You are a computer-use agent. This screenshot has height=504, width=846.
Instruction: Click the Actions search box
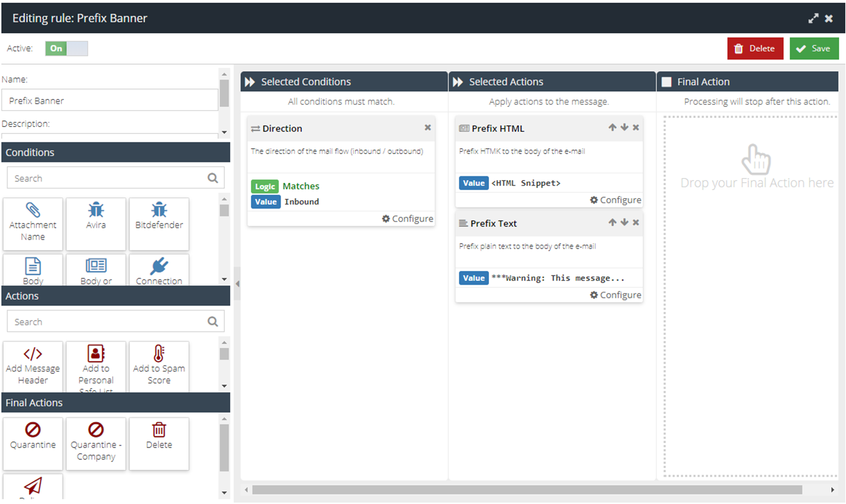click(x=115, y=321)
